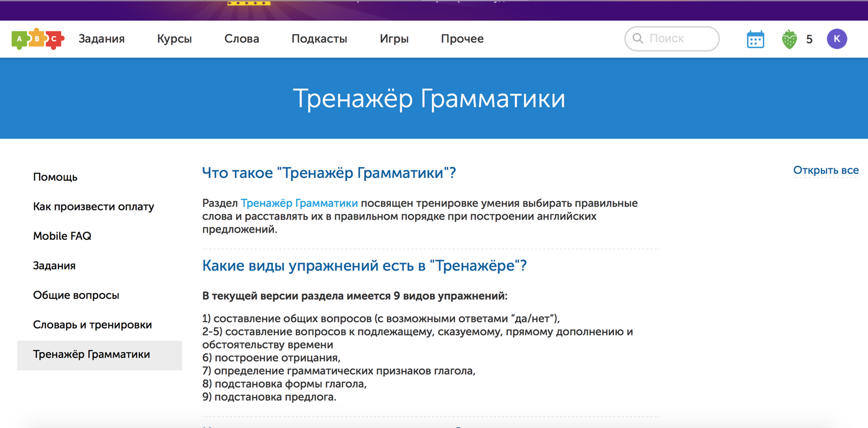Open the Задания menu

(x=101, y=39)
